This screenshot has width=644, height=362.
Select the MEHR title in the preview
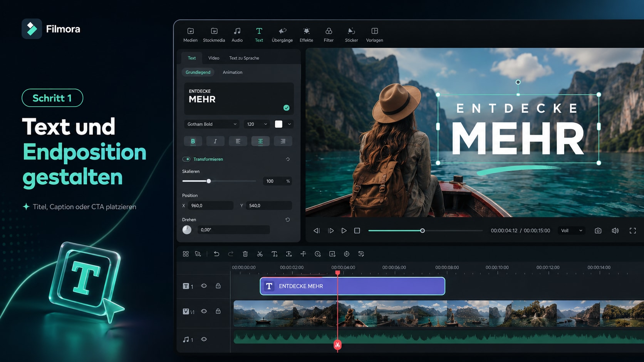coord(518,138)
